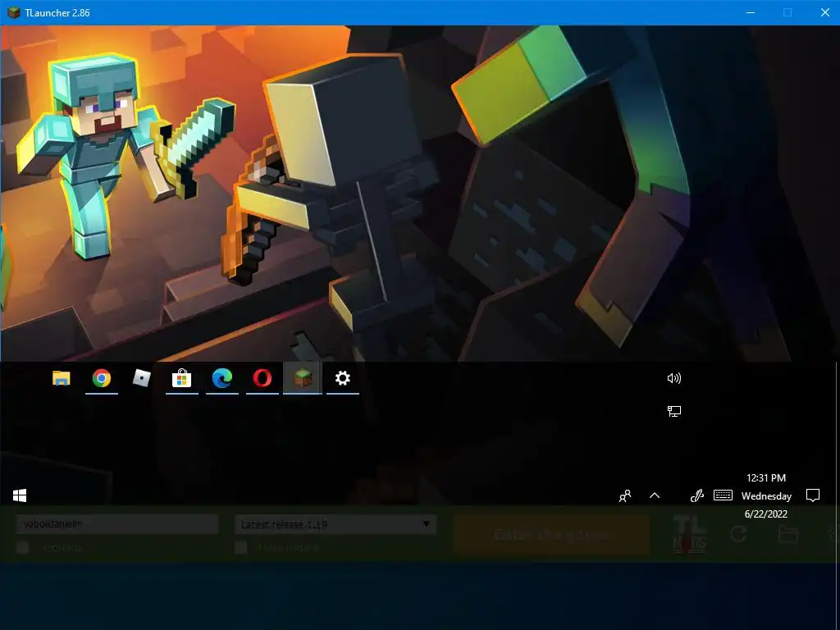This screenshot has height=630, width=840.
Task: Open the Windows Ink Workspace pen icon
Action: click(697, 495)
